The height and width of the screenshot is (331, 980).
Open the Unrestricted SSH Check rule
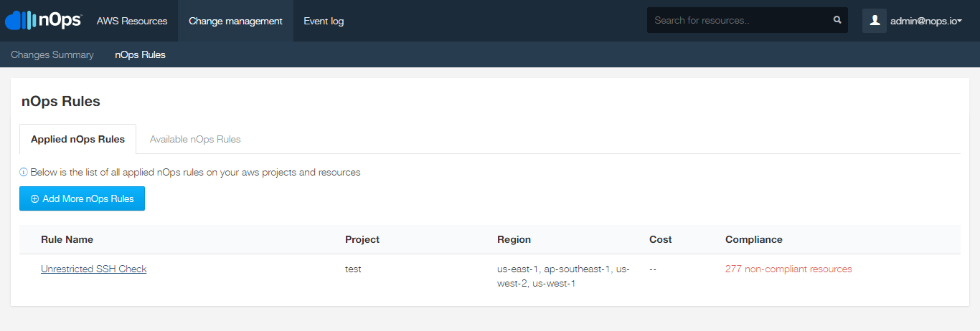[x=93, y=269]
